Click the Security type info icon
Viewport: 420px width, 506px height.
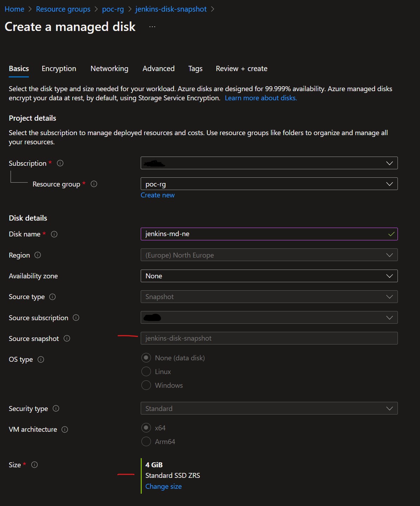point(56,409)
